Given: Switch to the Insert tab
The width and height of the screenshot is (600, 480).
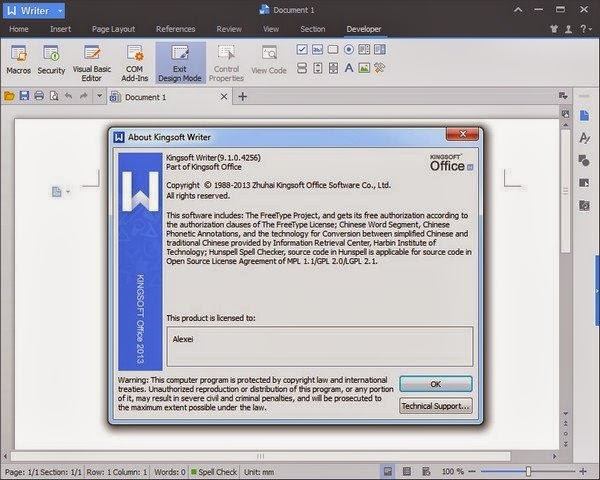Looking at the screenshot, I should click(x=60, y=29).
